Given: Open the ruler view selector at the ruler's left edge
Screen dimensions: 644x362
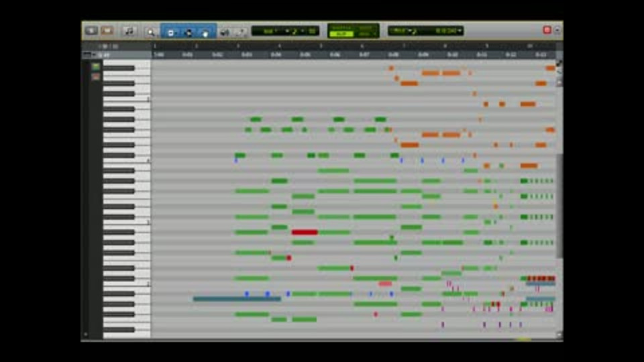Looking at the screenshot, I should point(90,54).
